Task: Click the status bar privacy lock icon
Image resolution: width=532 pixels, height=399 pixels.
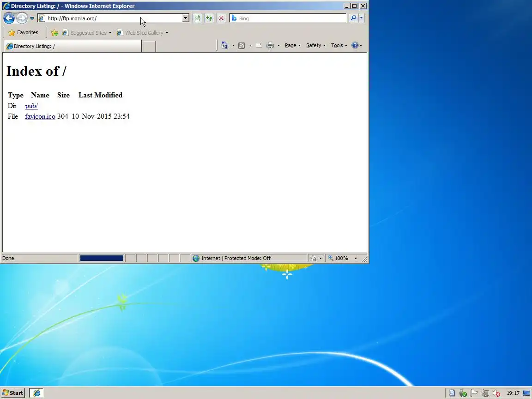Action: pos(314,259)
